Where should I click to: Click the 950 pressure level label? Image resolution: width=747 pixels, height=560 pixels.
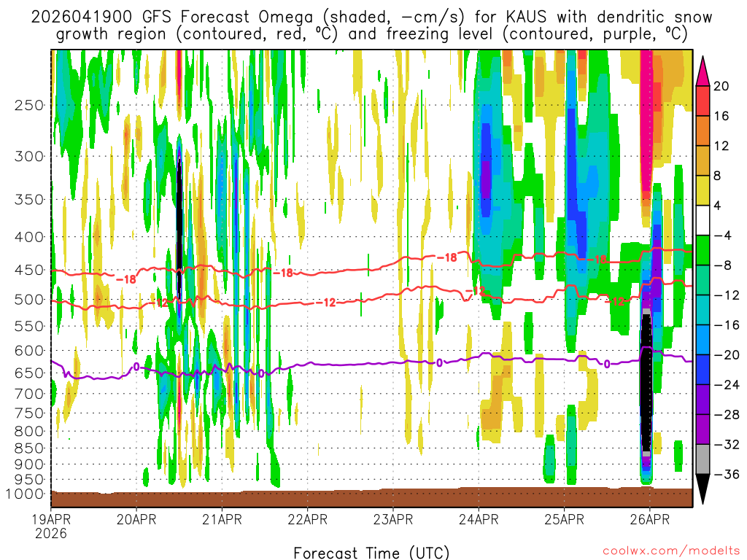pyautogui.click(x=29, y=480)
